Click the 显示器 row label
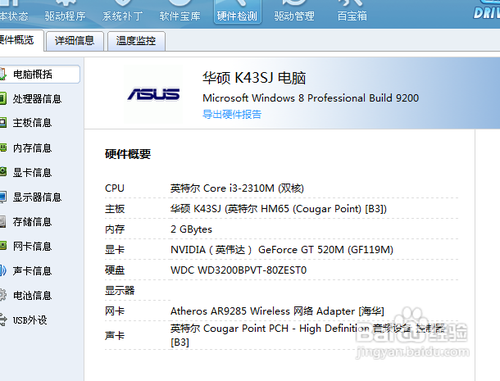 (120, 290)
